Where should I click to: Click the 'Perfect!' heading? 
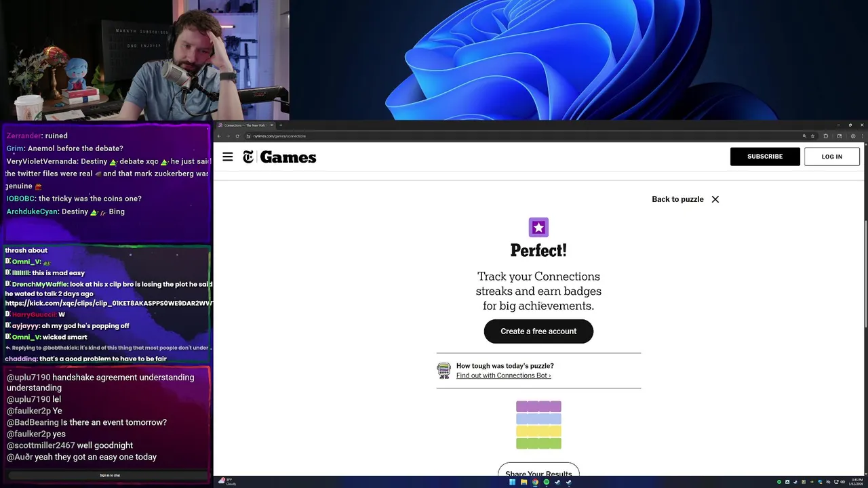(538, 251)
